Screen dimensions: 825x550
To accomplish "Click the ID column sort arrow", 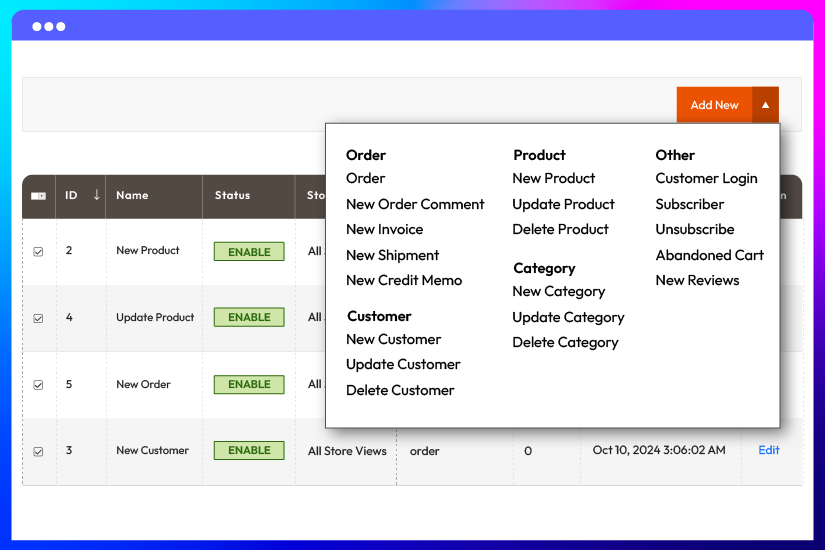I will [x=96, y=195].
